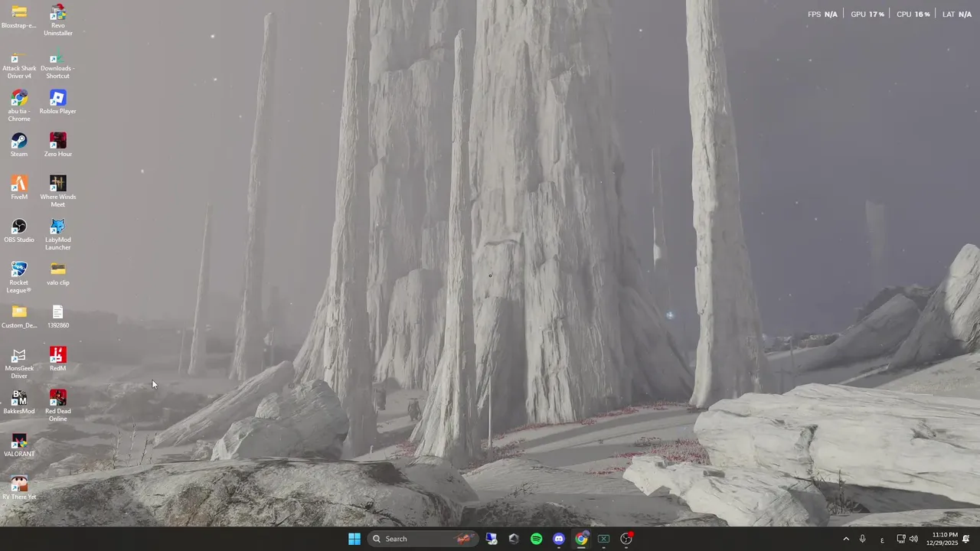Open the Attack Shark Driver v4 shortcut
980x551 pixels.
point(19,65)
